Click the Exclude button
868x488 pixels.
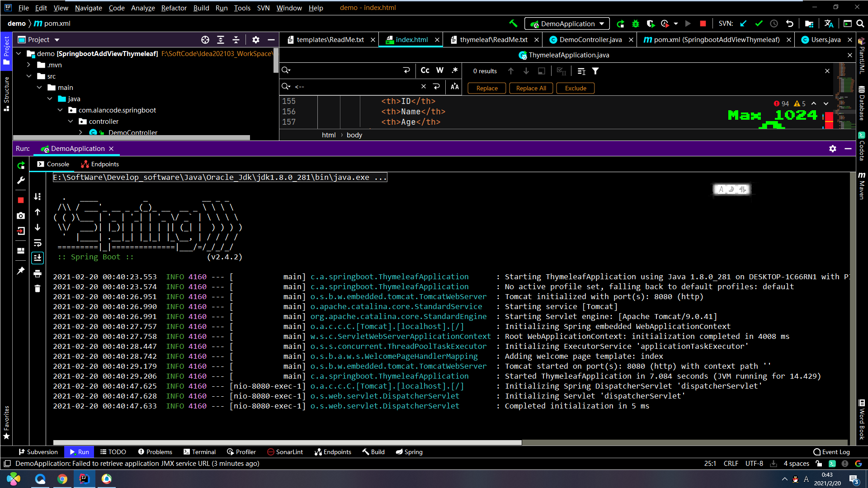(576, 88)
